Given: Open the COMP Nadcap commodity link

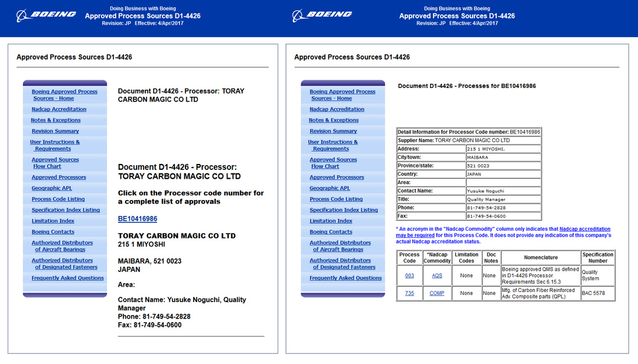Looking at the screenshot, I should (437, 293).
